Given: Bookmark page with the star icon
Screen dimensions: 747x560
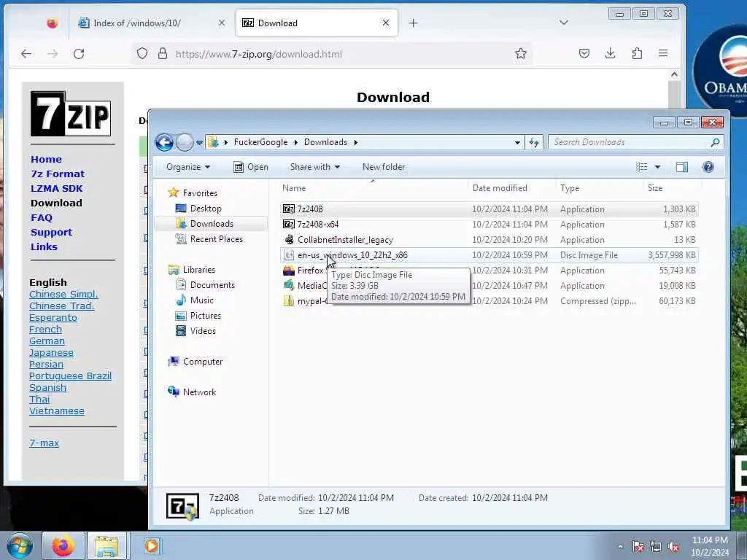Looking at the screenshot, I should (x=521, y=53).
